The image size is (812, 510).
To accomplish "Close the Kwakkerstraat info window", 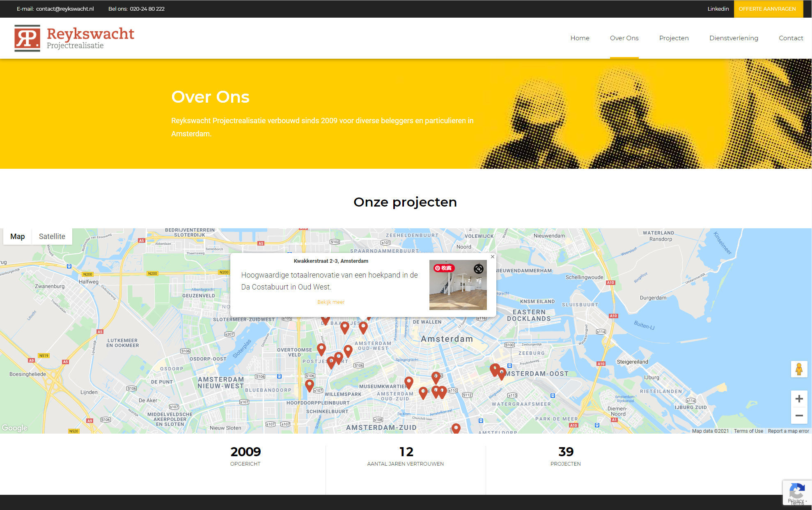I will point(493,257).
